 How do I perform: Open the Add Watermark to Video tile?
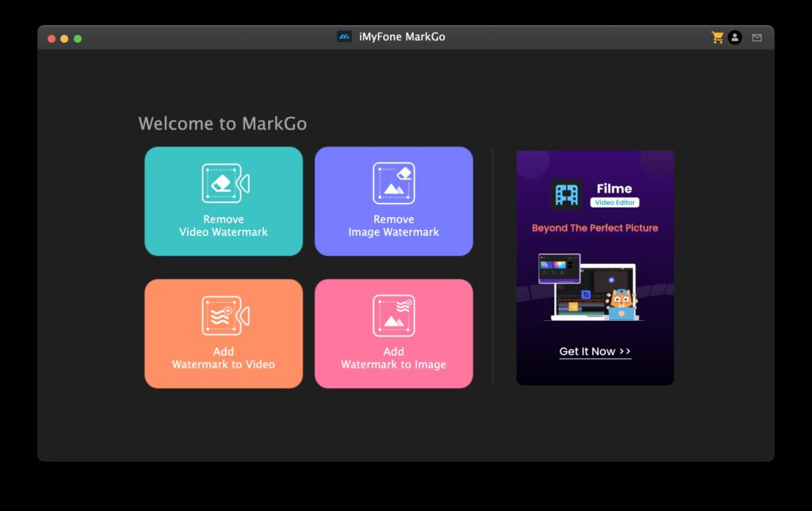tap(224, 334)
